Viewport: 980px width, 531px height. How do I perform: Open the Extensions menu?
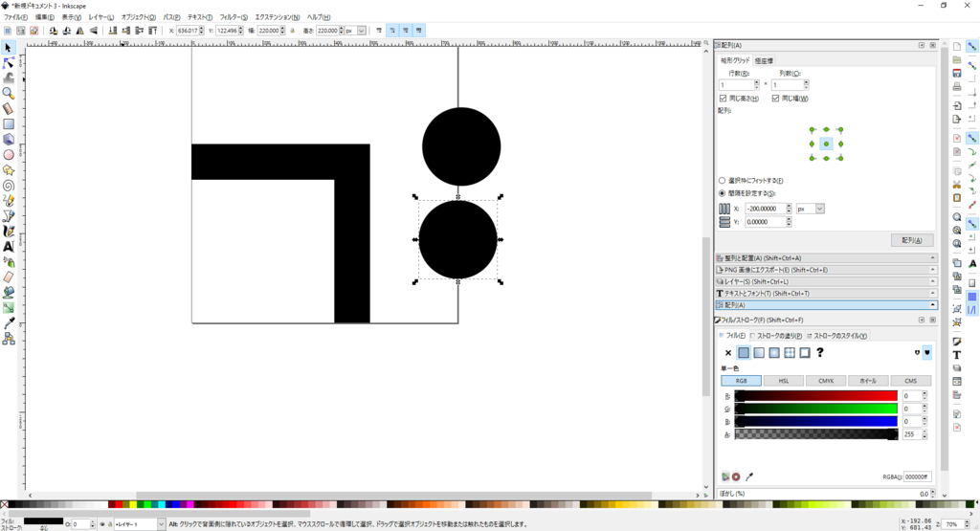[x=277, y=17]
